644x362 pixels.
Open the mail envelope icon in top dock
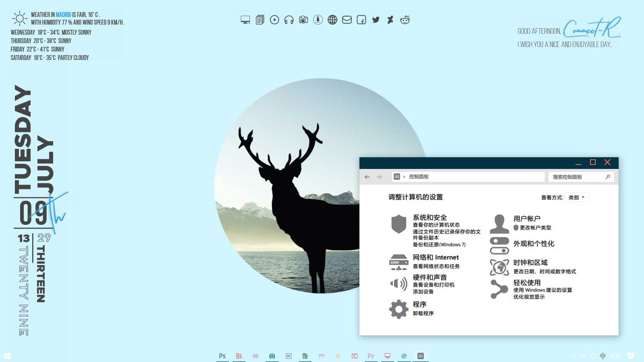tap(347, 20)
